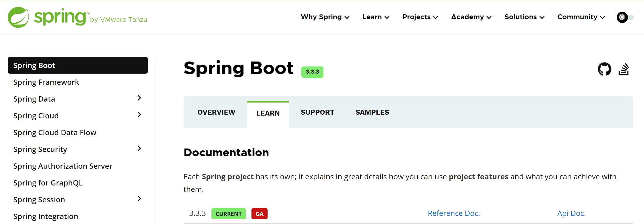Expand the Academy navigation menu
The image size is (644, 224).
471,17
